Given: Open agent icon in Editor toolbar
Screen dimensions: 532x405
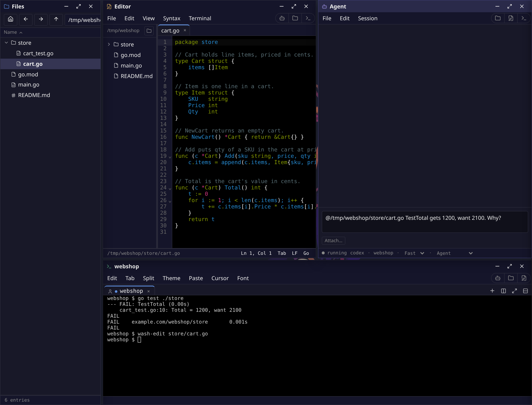Looking at the screenshot, I should (x=282, y=18).
